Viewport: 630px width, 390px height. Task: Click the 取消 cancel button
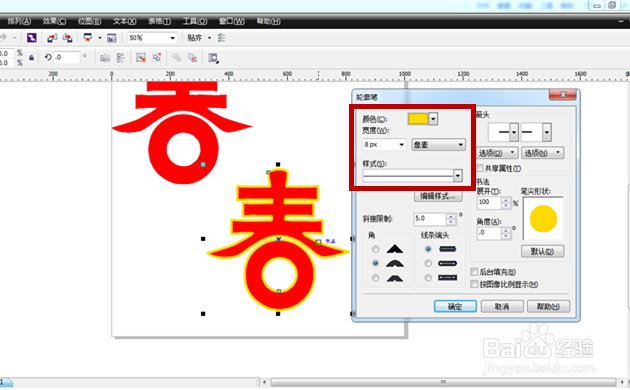[502, 306]
